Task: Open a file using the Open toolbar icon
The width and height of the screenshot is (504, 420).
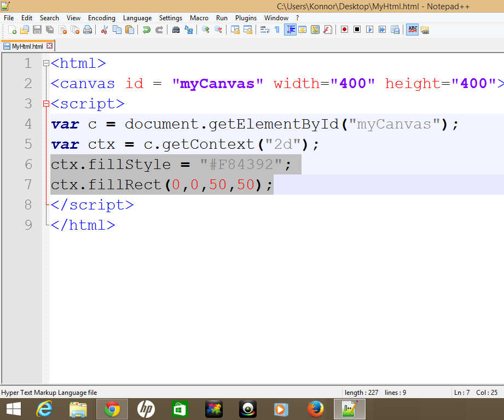Action: pyautogui.click(x=24, y=30)
